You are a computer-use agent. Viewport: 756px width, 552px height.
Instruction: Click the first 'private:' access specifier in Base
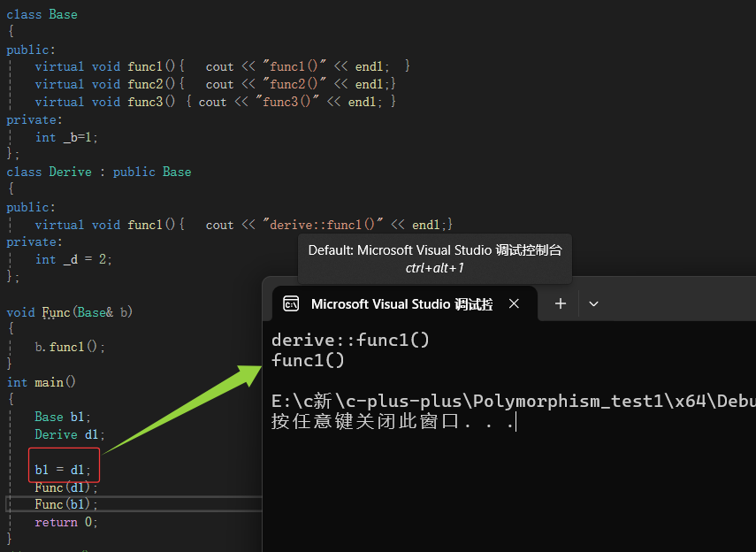click(x=34, y=119)
